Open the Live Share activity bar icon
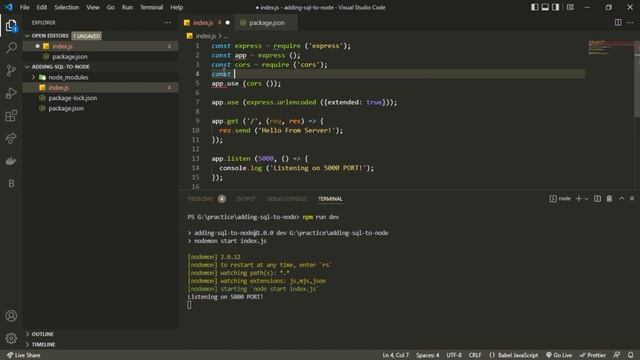 [x=11, y=138]
